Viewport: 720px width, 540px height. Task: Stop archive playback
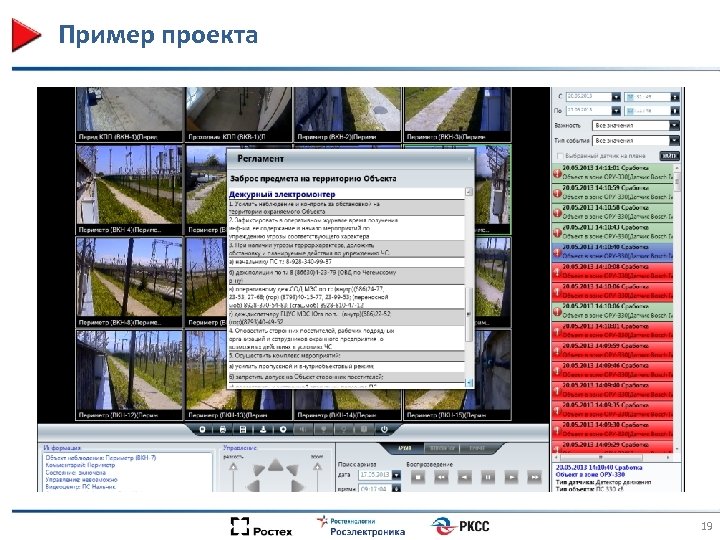point(417,477)
